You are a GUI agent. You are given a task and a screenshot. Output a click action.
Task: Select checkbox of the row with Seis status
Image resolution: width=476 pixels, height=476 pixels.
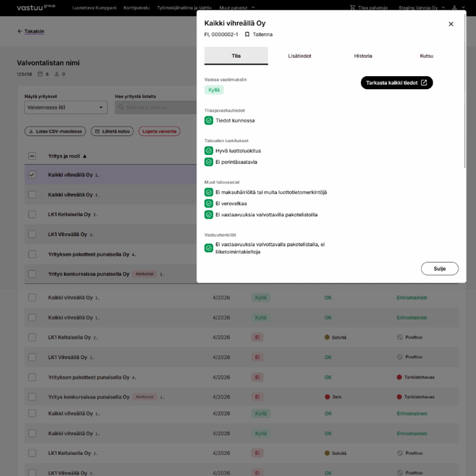(32, 396)
